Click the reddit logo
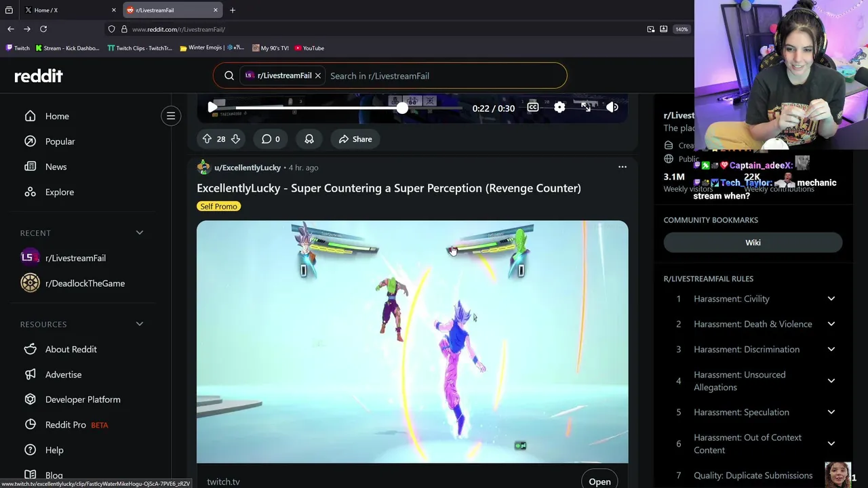 coord(39,76)
